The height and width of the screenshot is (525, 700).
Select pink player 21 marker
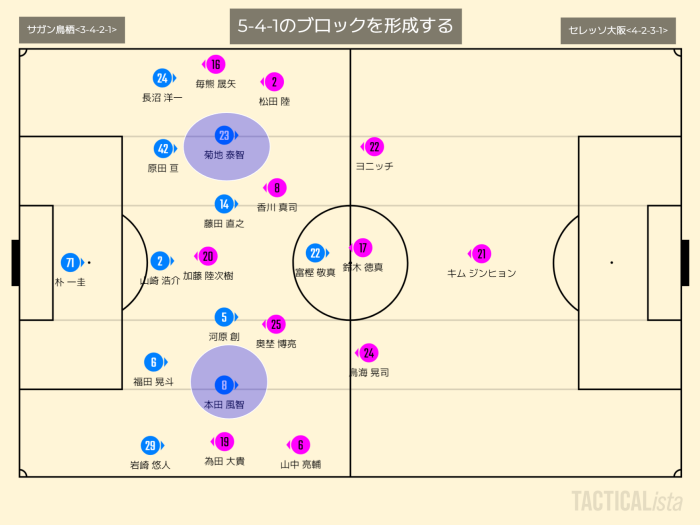point(481,254)
